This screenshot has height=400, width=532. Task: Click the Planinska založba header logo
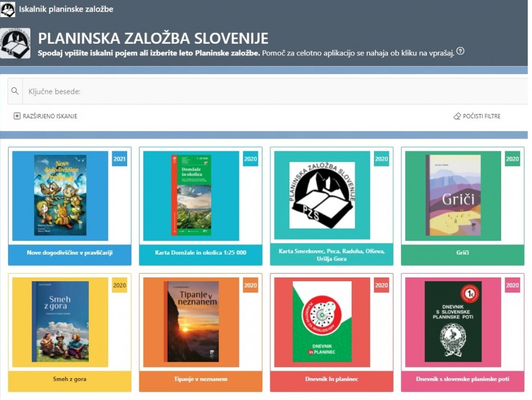tap(15, 43)
